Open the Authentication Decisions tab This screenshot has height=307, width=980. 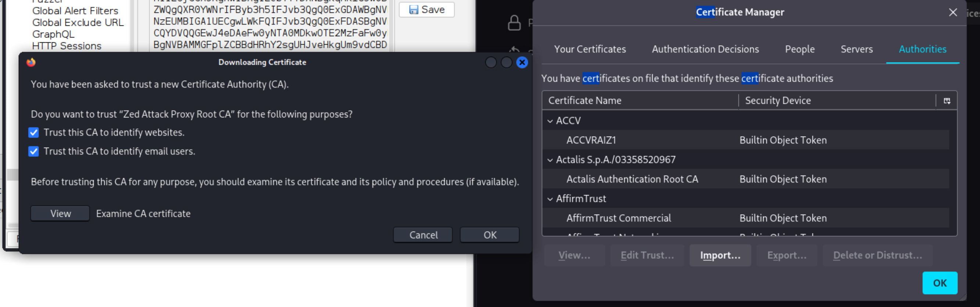[x=705, y=49]
